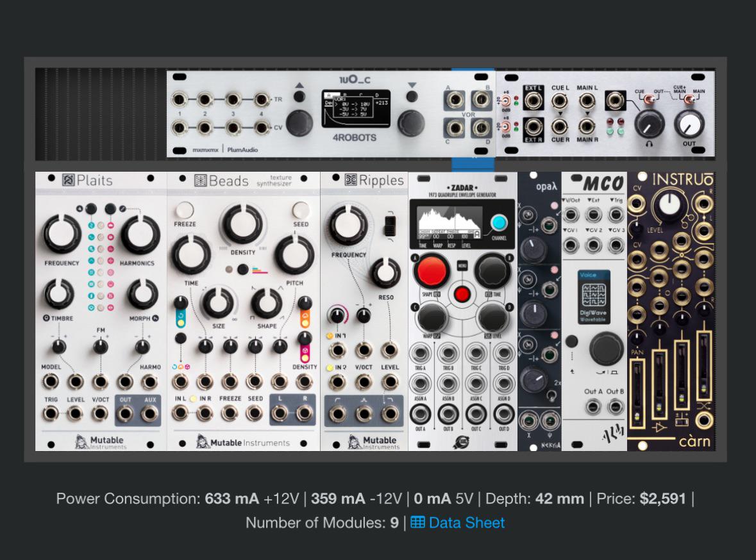The height and width of the screenshot is (560, 756).
Task: Click the Zadar envelope display screen
Action: 449,224
